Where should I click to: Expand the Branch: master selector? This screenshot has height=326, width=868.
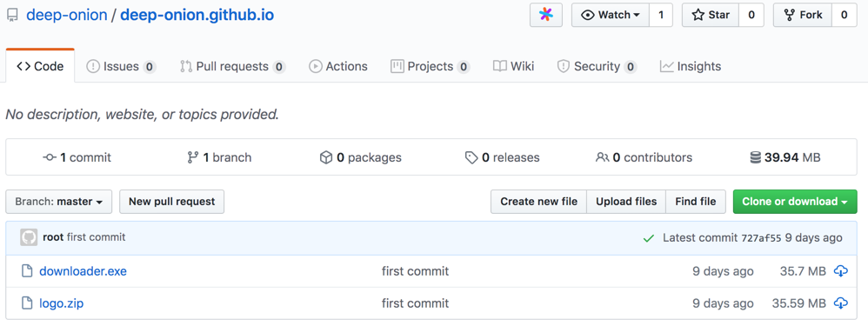click(x=58, y=202)
